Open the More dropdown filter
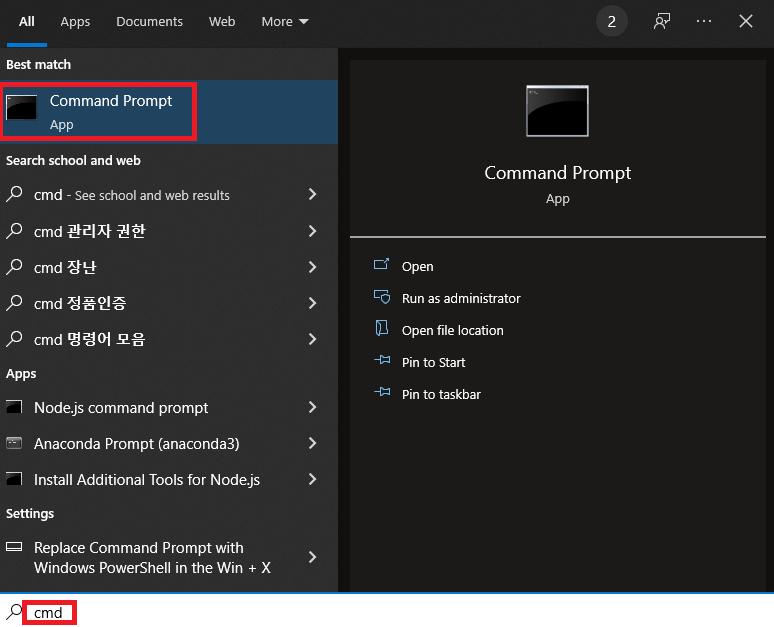Screen dimensions: 774x627 point(285,22)
